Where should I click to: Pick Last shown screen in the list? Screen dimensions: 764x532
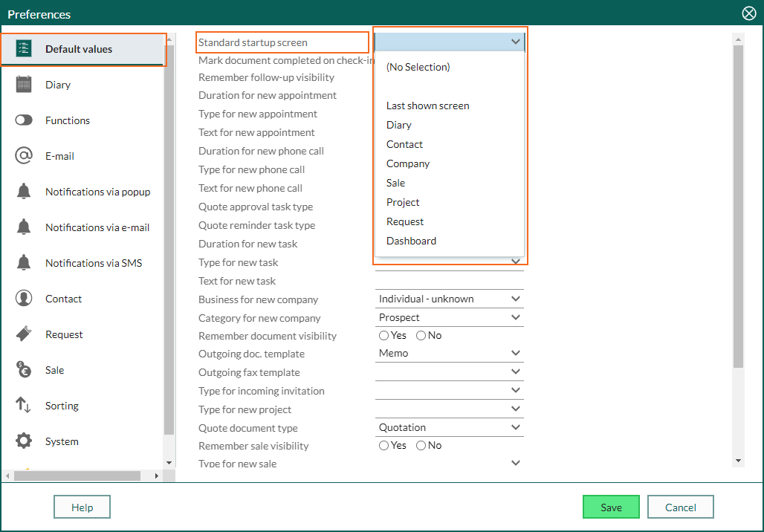pyautogui.click(x=428, y=106)
